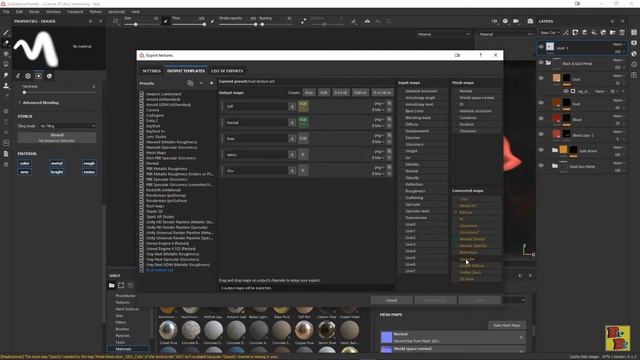Click the Bake Mesh Maps button
640x360 pixels.
507,325
